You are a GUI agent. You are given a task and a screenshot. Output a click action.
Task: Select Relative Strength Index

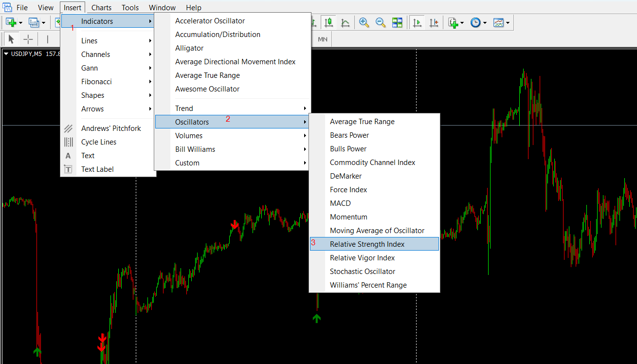pyautogui.click(x=374, y=244)
